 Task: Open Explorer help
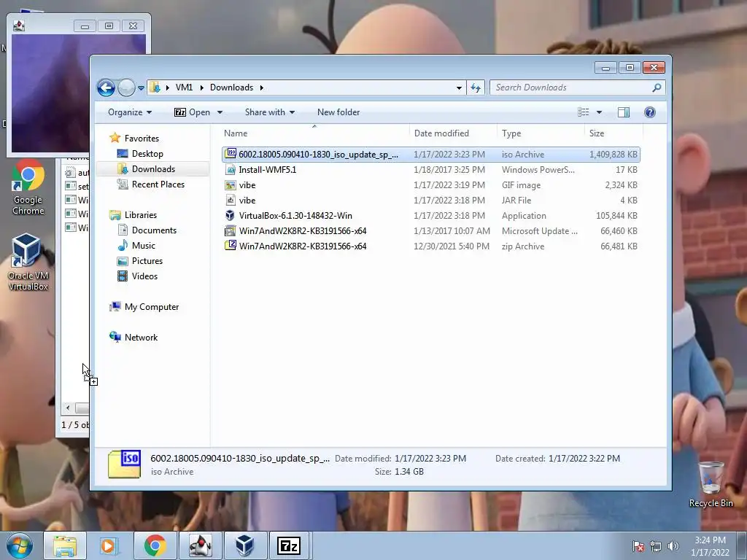click(650, 112)
